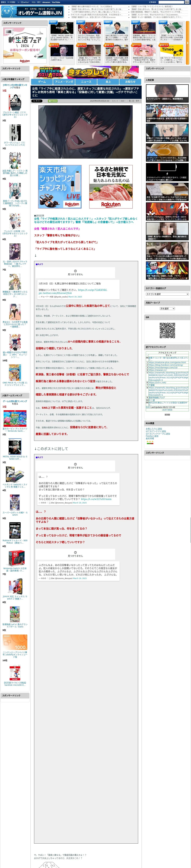Click the three yellow stars icon
Viewport: 191px width, 868px height.
coord(150,441)
